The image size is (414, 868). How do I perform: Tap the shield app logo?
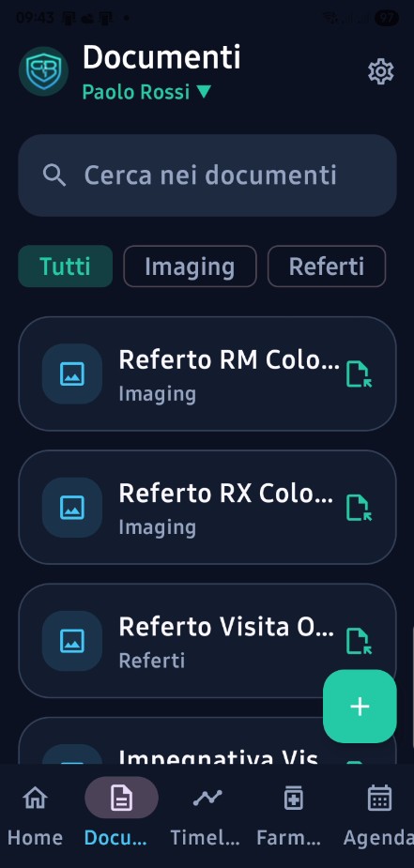pos(44,72)
